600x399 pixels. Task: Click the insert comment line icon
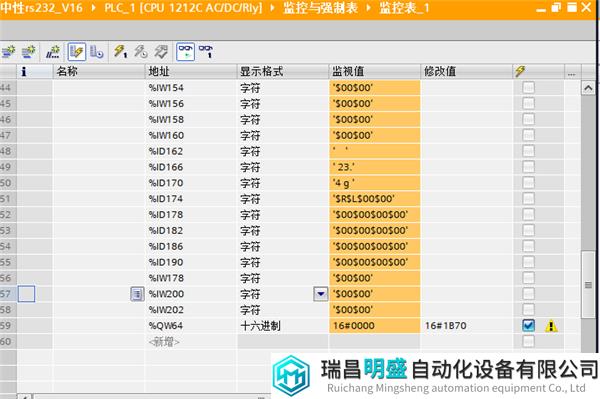53,52
